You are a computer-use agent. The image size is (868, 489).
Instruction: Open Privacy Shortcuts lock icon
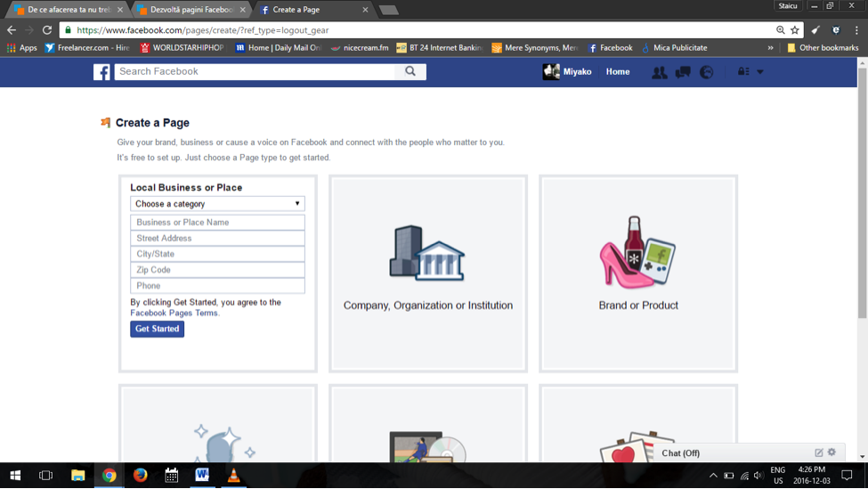point(742,71)
